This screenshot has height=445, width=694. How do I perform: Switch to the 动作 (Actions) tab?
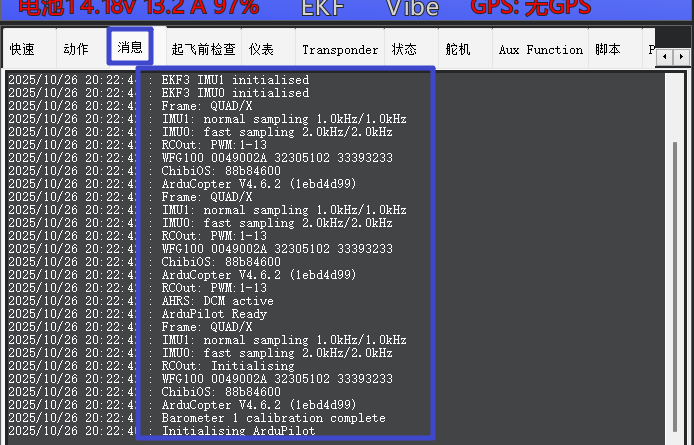[x=76, y=49]
